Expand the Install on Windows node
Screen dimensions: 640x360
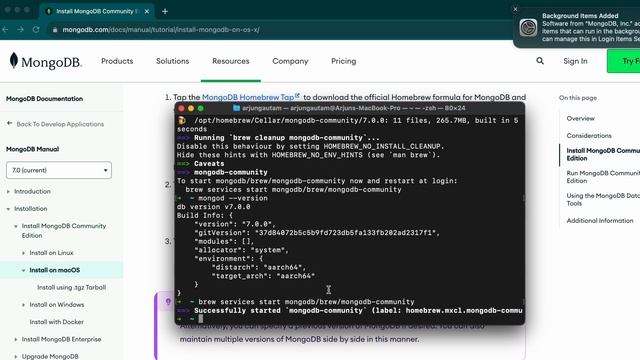(x=23, y=305)
